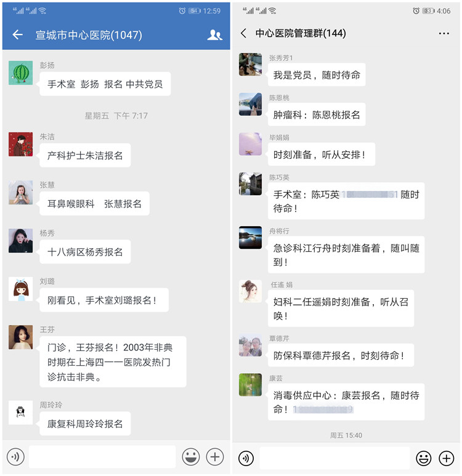Open 彭扬's watermelon avatar
The image size is (462, 476).
click(x=21, y=73)
